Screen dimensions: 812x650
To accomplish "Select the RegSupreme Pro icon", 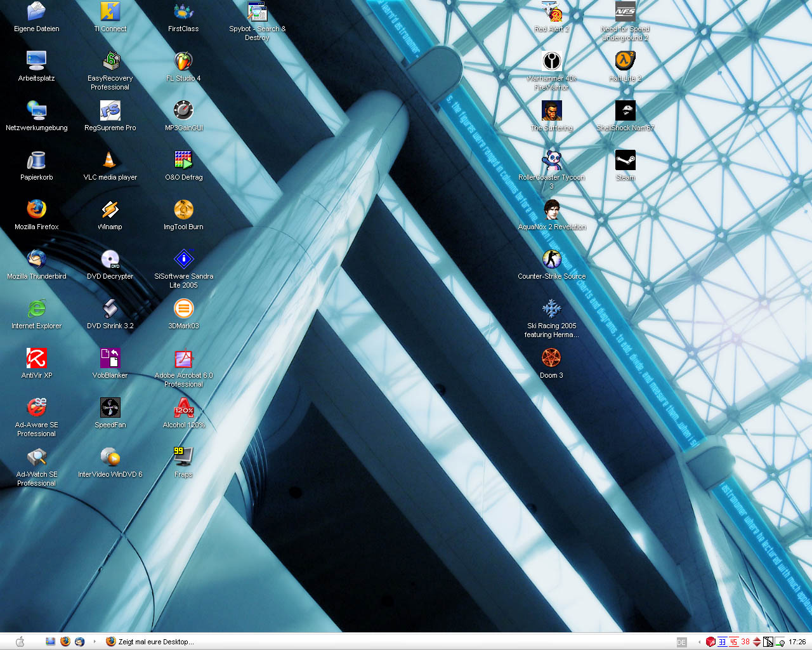I will point(110,110).
